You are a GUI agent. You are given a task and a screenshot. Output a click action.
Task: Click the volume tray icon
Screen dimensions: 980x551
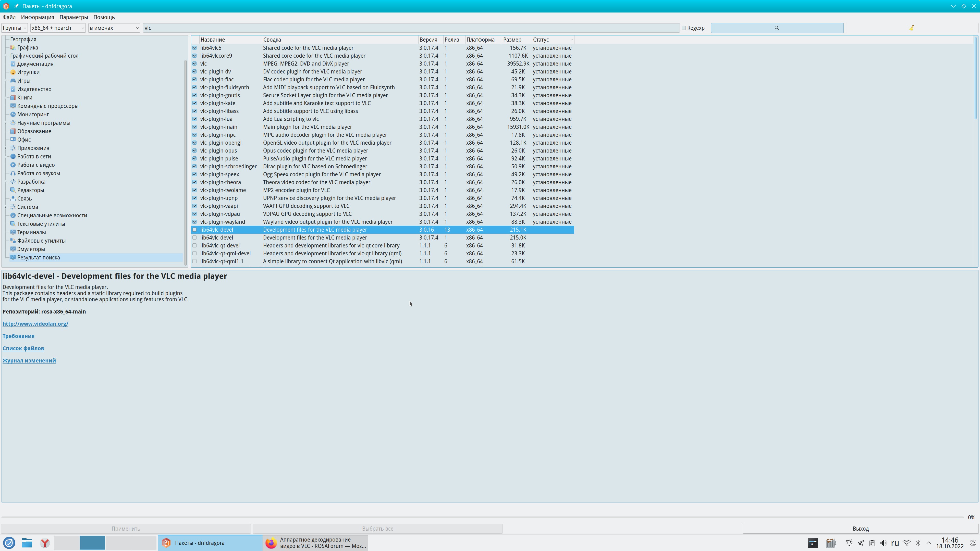point(883,543)
